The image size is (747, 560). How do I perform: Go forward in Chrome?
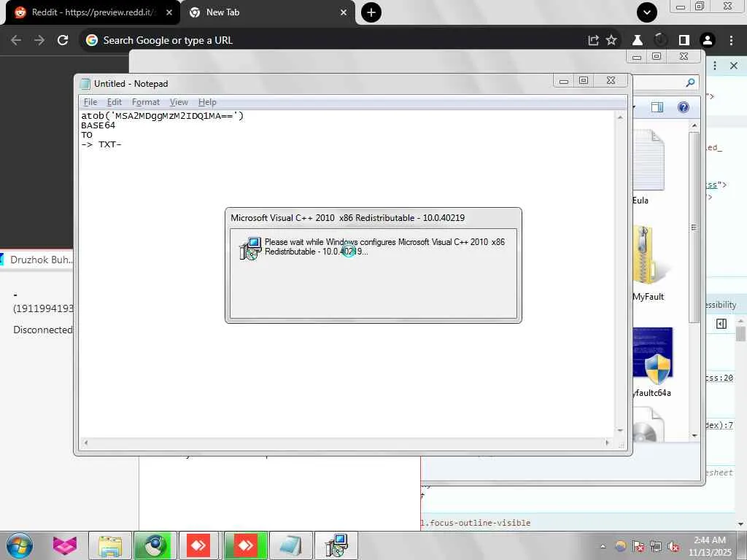39,40
